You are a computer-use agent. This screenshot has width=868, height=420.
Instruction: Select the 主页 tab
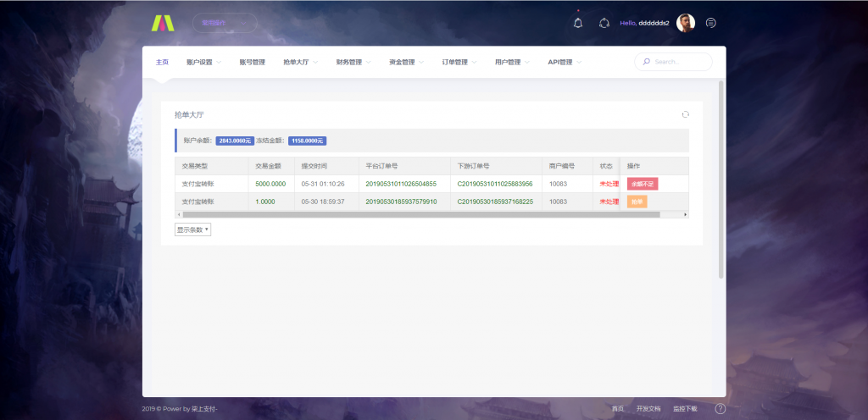(162, 62)
